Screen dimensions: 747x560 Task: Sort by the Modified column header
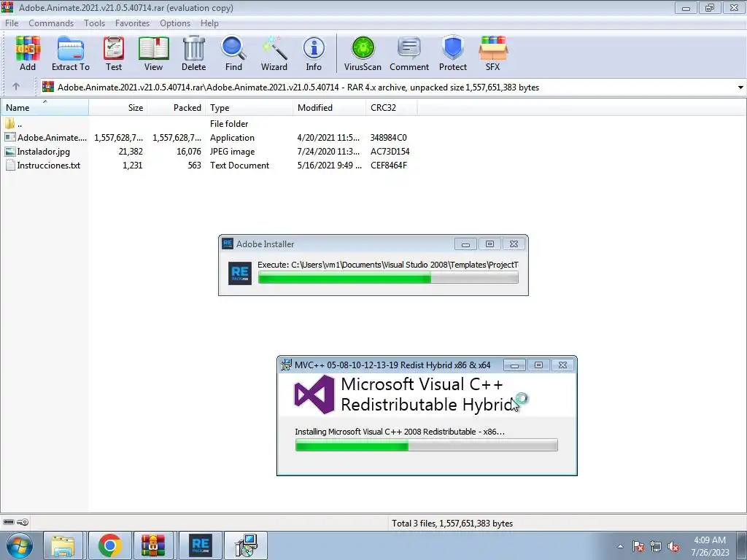pos(329,108)
